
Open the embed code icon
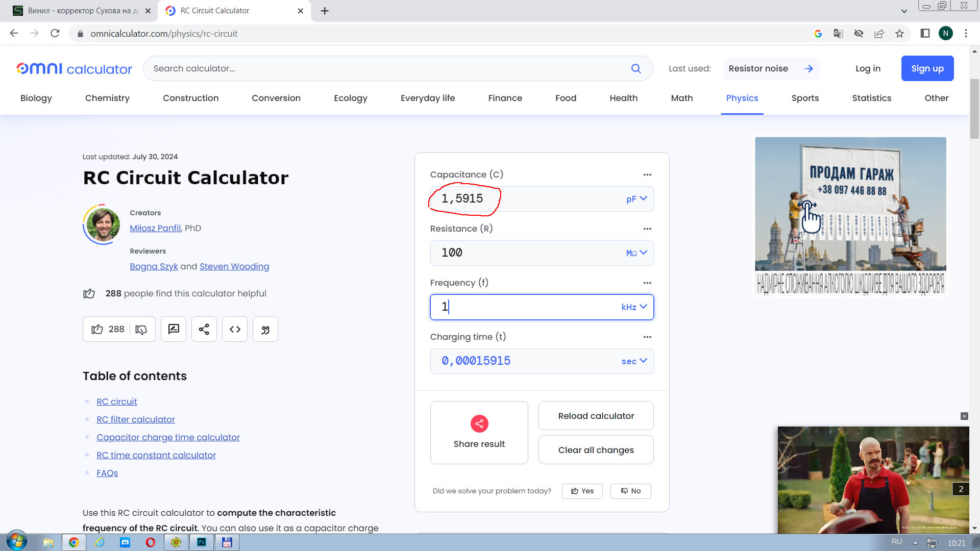pyautogui.click(x=235, y=329)
